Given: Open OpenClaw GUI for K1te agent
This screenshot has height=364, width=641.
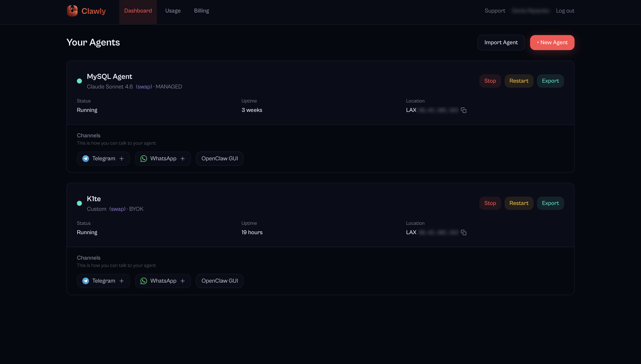Looking at the screenshot, I should (x=219, y=281).
